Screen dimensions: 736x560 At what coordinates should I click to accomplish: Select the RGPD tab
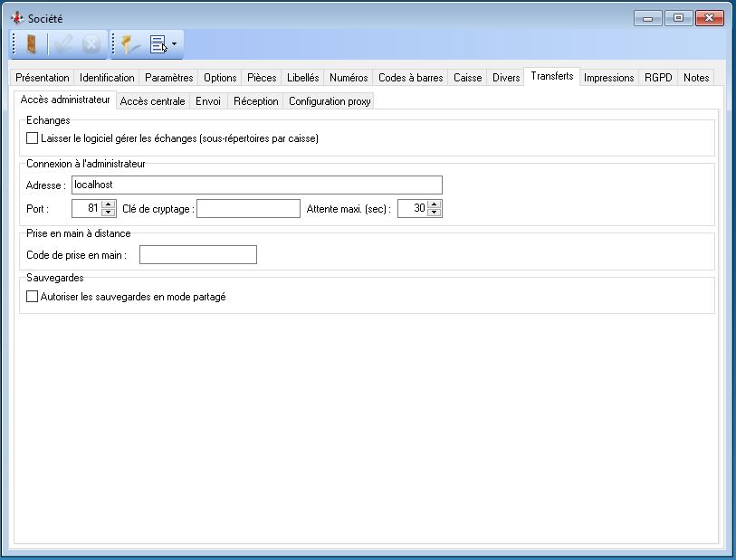[658, 78]
